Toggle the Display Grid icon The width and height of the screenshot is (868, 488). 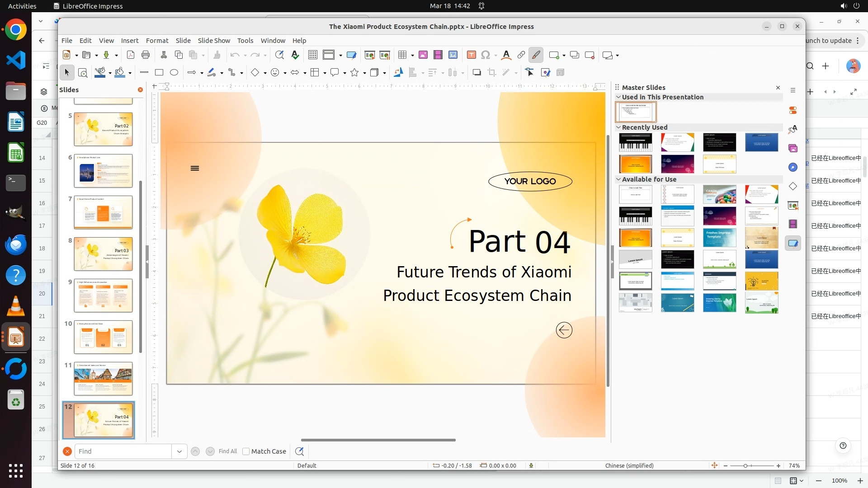[312, 55]
